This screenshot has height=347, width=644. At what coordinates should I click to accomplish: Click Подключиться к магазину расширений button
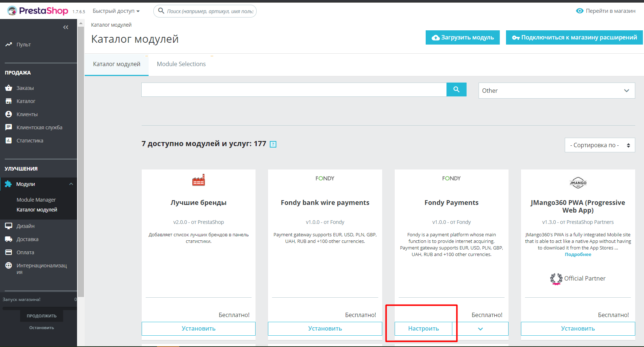pyautogui.click(x=574, y=38)
